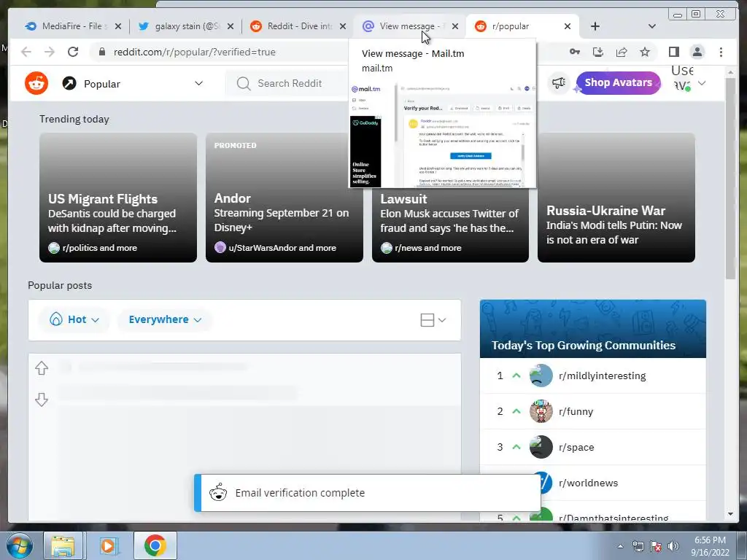The image size is (747, 560).
Task: Click the volume speaker tray icon
Action: point(673,546)
